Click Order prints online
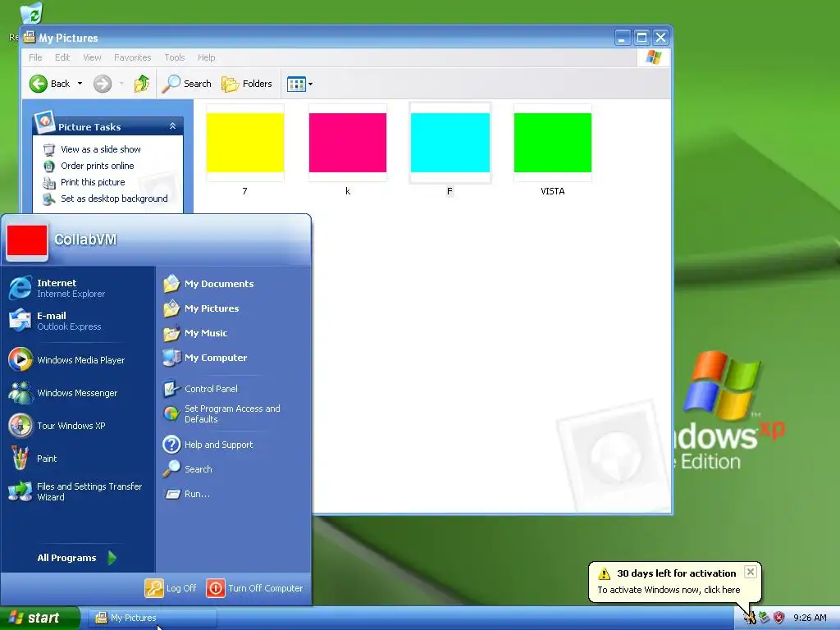Screen dimensions: 840x630 [x=97, y=166]
